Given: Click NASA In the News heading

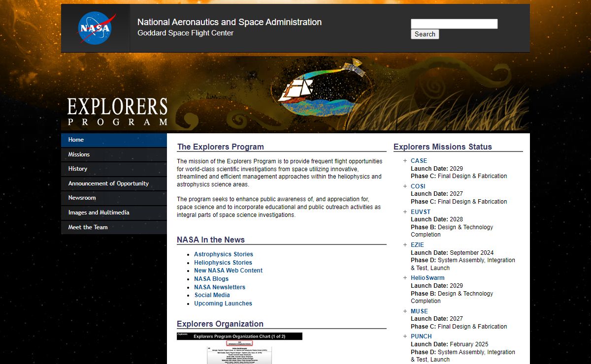Looking at the screenshot, I should (x=211, y=240).
